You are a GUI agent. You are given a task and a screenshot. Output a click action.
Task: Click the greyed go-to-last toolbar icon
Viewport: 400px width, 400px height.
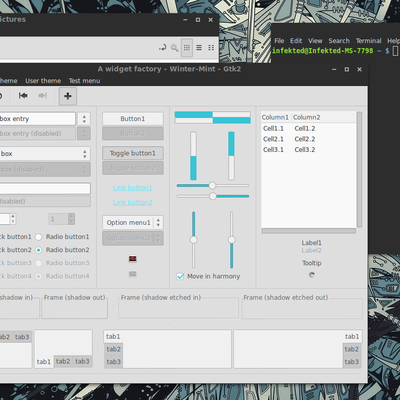click(x=42, y=96)
